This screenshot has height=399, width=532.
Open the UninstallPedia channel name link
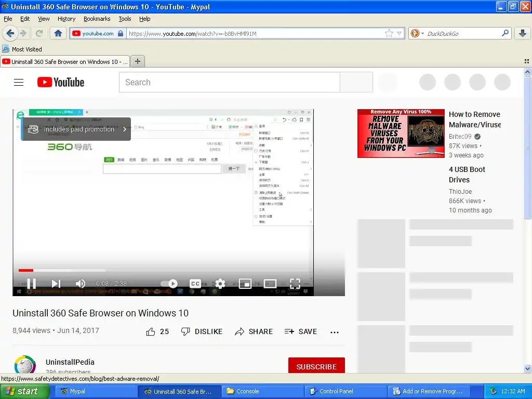[70, 362]
